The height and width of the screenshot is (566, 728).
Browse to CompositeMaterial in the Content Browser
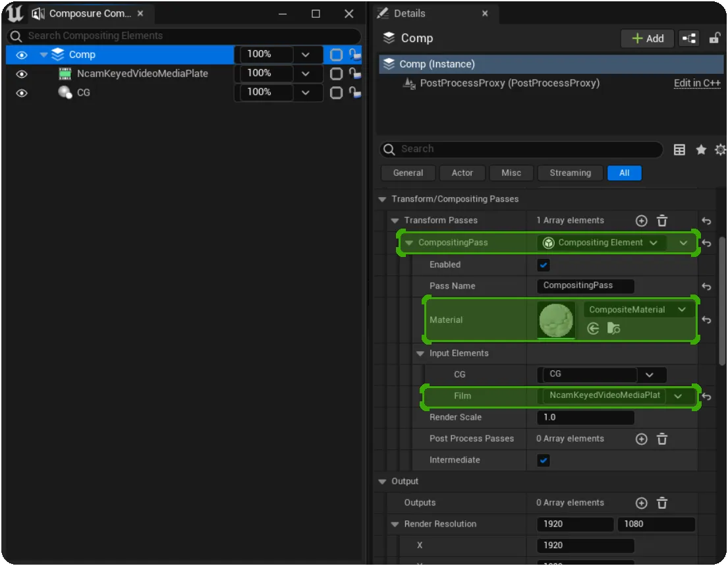613,329
